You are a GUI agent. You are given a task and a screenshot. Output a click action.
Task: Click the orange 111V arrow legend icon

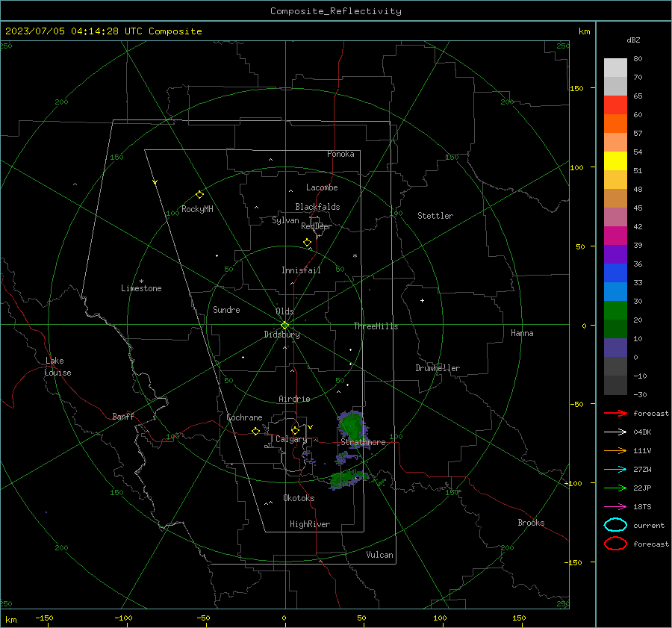[x=615, y=450]
